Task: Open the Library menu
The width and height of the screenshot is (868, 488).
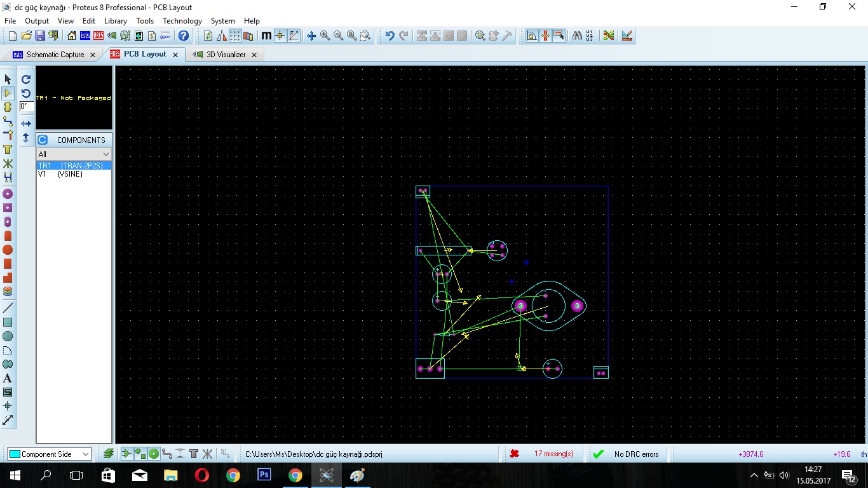Action: (x=116, y=21)
